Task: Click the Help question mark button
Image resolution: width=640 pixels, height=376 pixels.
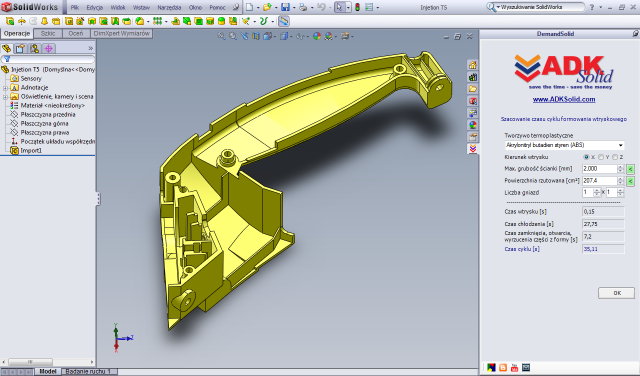Action: 592,7
